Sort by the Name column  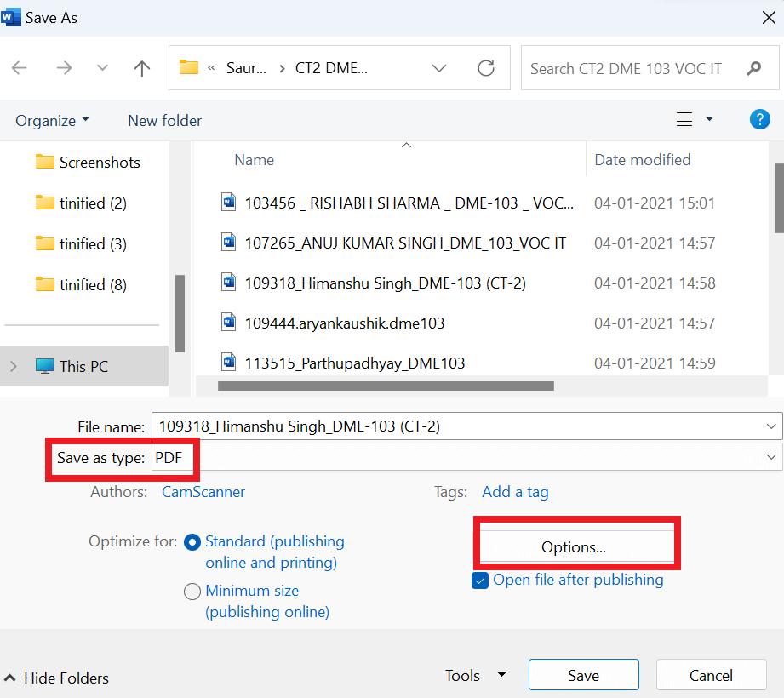click(254, 160)
